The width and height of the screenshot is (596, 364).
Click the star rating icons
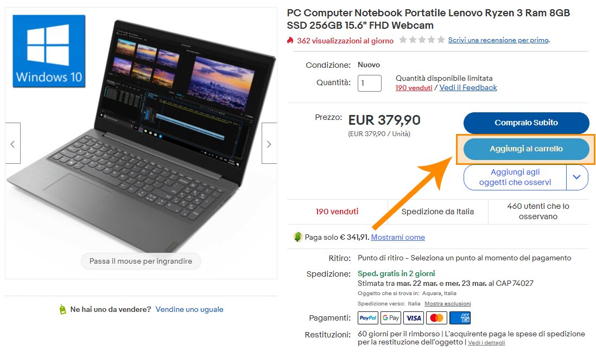[422, 40]
